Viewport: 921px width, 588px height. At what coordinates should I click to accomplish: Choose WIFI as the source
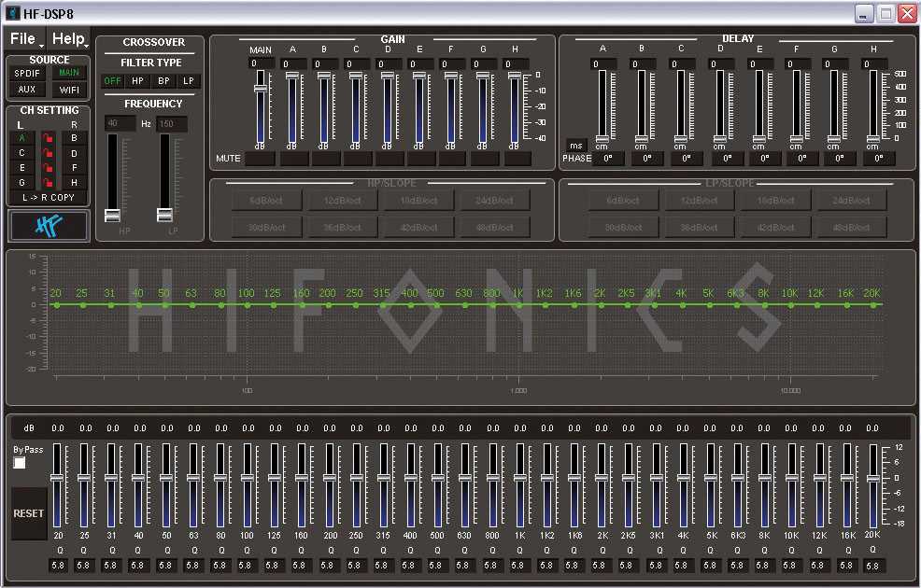click(69, 91)
